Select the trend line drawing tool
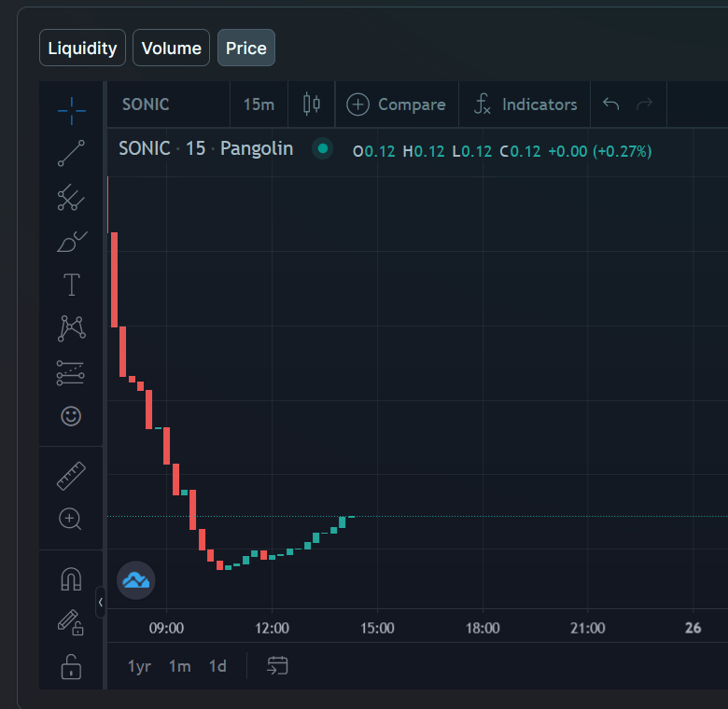 pyautogui.click(x=71, y=153)
